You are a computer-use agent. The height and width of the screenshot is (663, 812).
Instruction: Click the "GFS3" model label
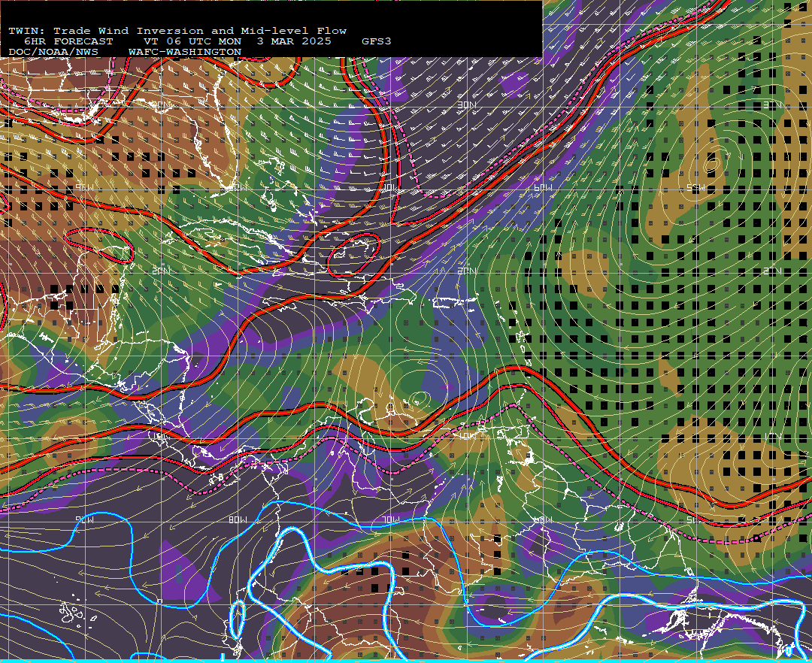click(377, 41)
